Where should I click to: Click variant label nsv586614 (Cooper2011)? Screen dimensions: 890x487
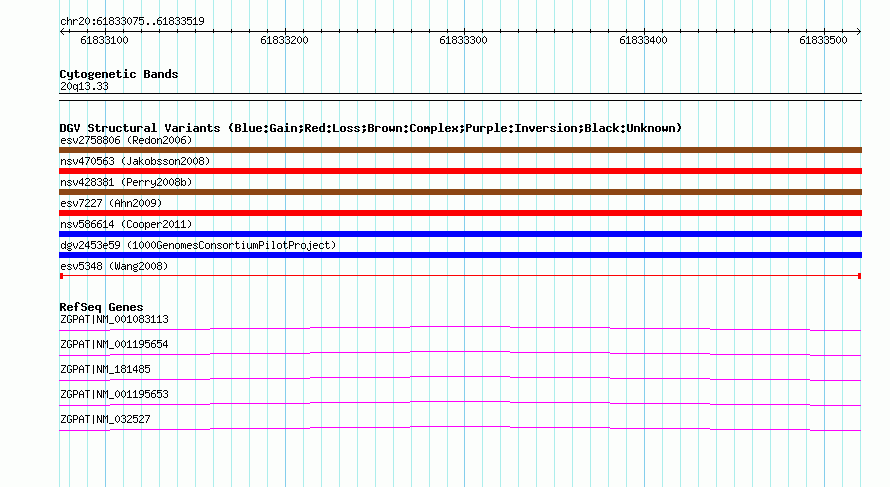(x=126, y=224)
